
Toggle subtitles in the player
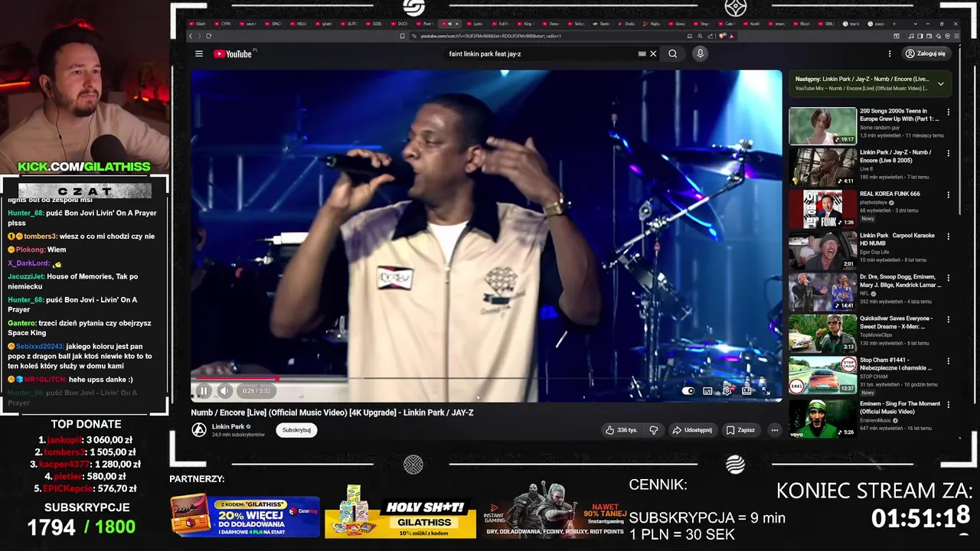click(707, 391)
